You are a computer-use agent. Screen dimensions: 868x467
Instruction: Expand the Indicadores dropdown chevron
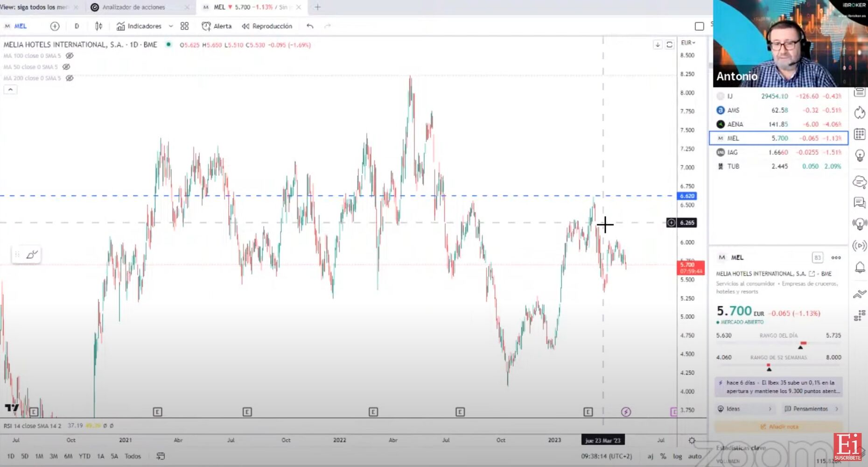tap(171, 26)
